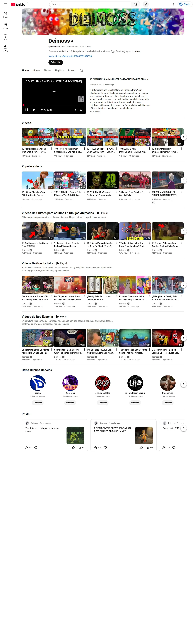The width and height of the screenshot is (195, 644).
Task: Open CreeperLoq channel avatar
Action: click(168, 383)
